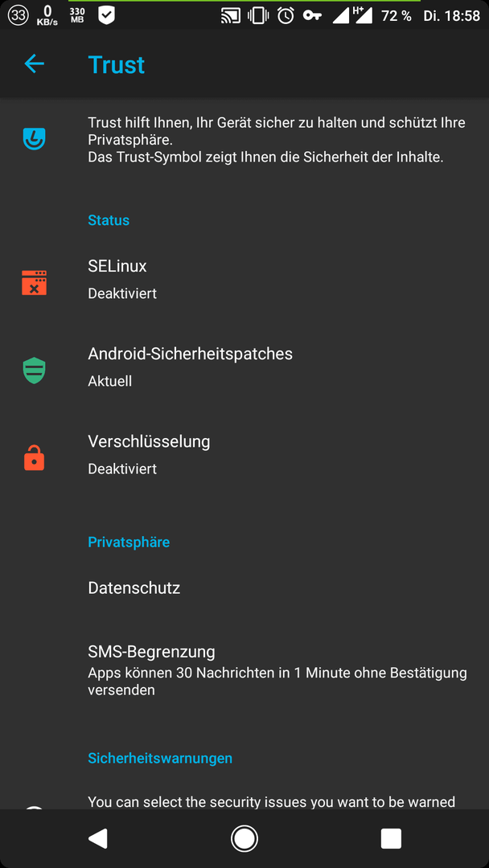Open the SELinux status entry

(x=244, y=280)
